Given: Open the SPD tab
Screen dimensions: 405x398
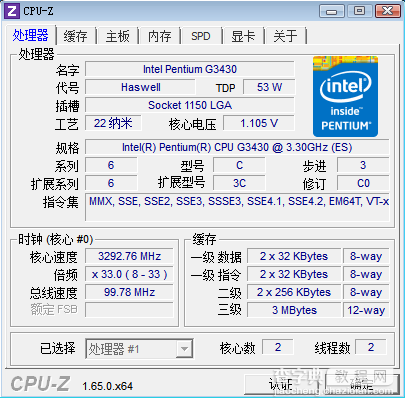Looking at the screenshot, I should pos(201,36).
